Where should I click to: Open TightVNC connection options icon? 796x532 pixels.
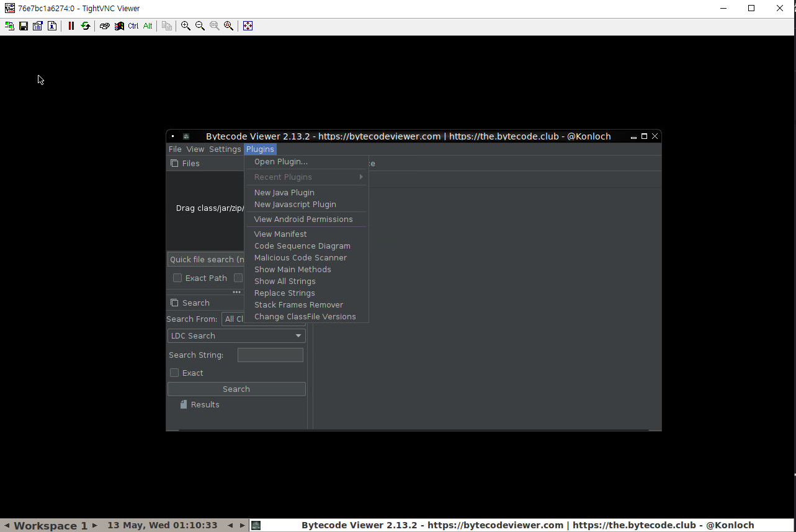coord(38,26)
